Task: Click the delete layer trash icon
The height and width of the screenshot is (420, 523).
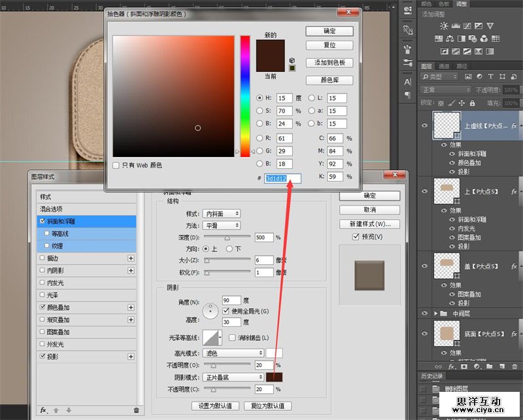Action: pyautogui.click(x=514, y=366)
